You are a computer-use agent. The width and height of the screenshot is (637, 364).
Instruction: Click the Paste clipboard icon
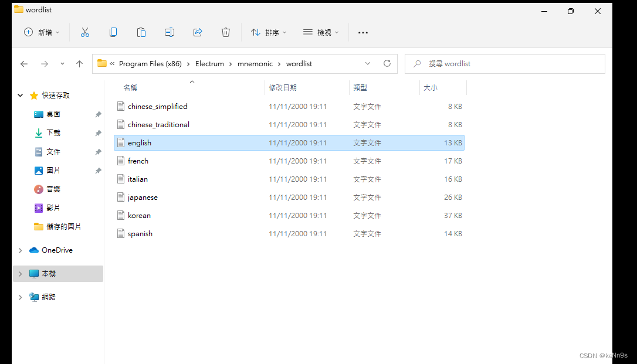[x=141, y=32]
